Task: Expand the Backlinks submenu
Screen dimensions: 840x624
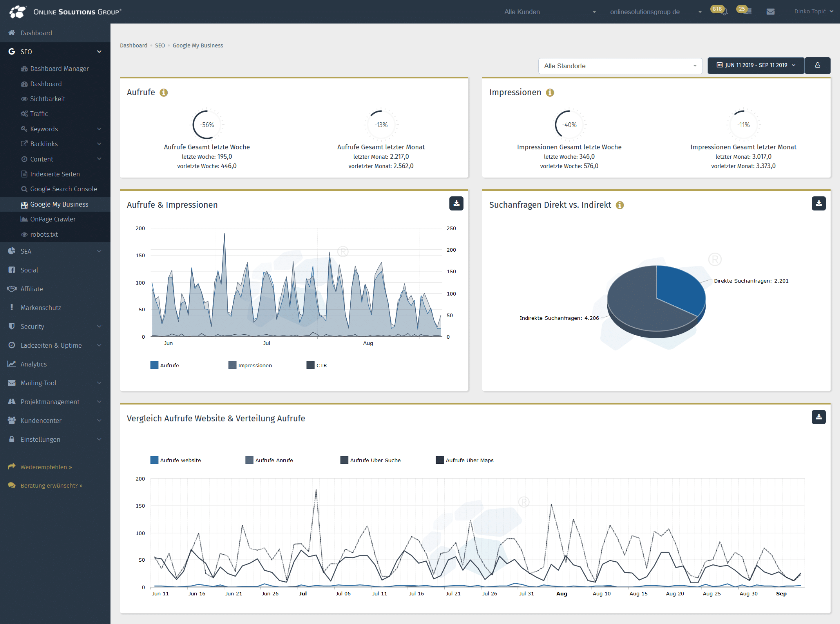Action: [x=55, y=144]
